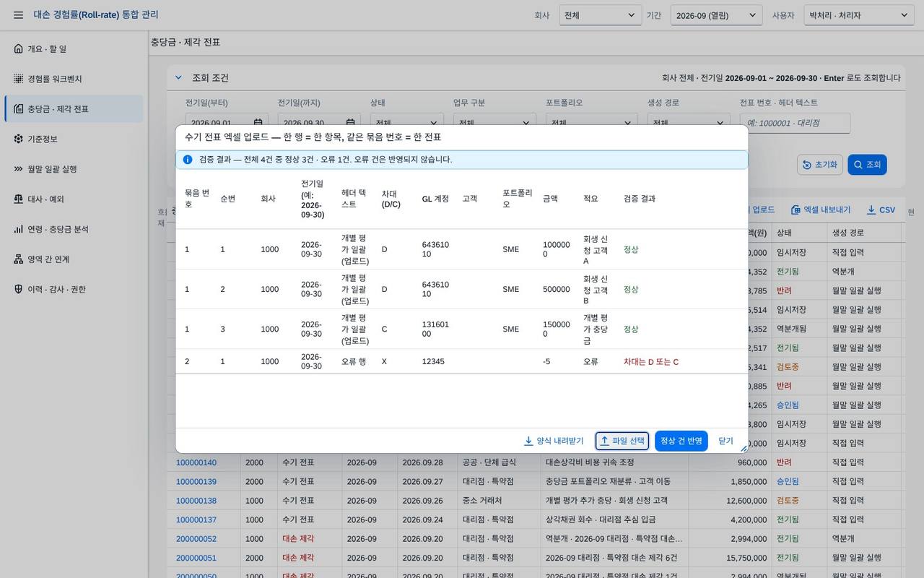Click the grid icon beside 경험률 워크벤치
Screen dimensions: 924x578
coord(18,79)
